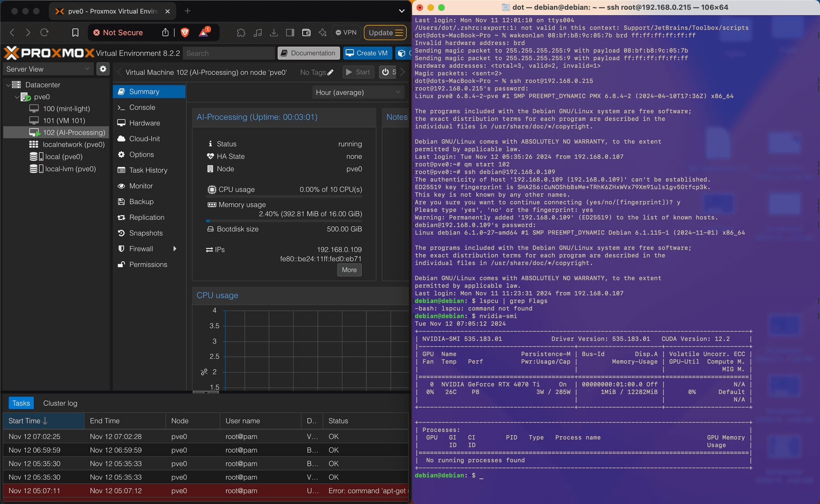Click the Start VM button
The height and width of the screenshot is (504, 820).
(358, 72)
